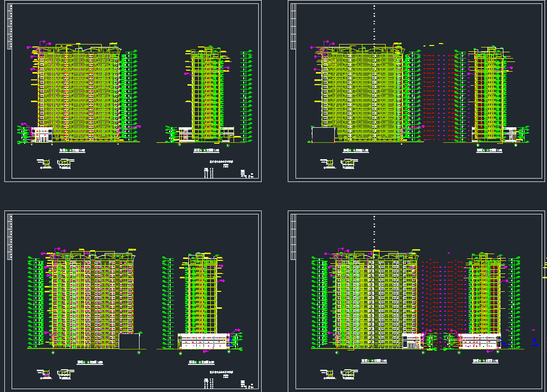Click red dashed markers between top-right sheet towers

point(438,97)
